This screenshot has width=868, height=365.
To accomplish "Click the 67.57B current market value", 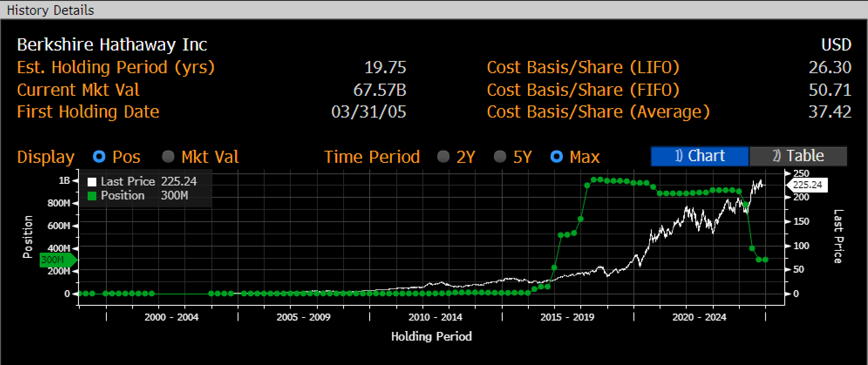I will 380,90.
